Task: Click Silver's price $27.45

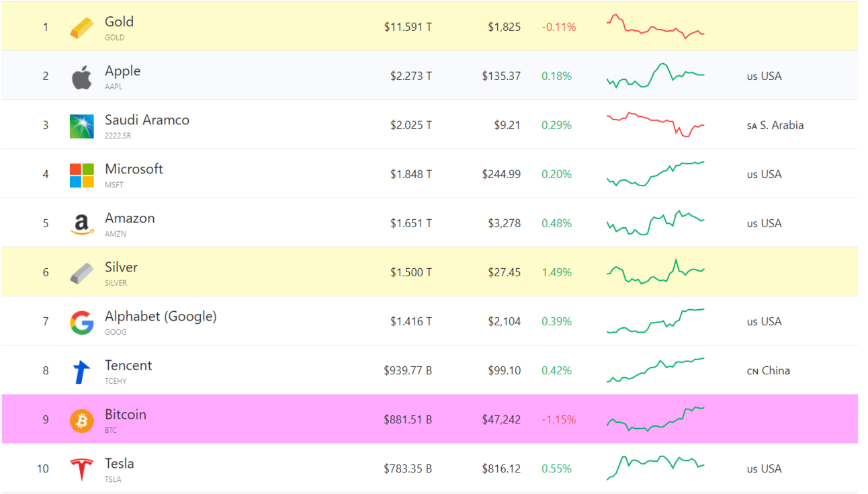Action: (505, 272)
